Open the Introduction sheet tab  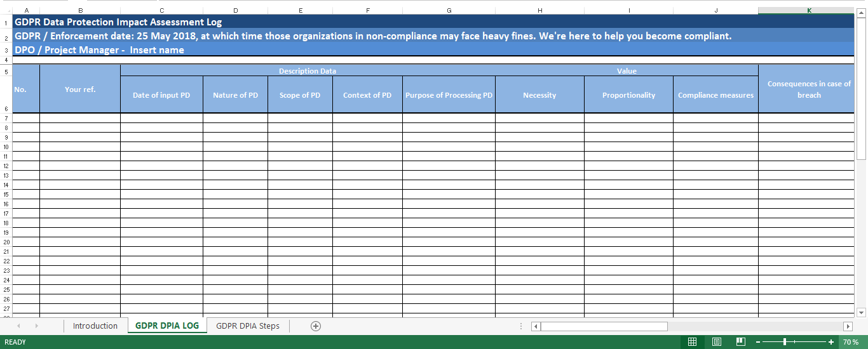(95, 326)
